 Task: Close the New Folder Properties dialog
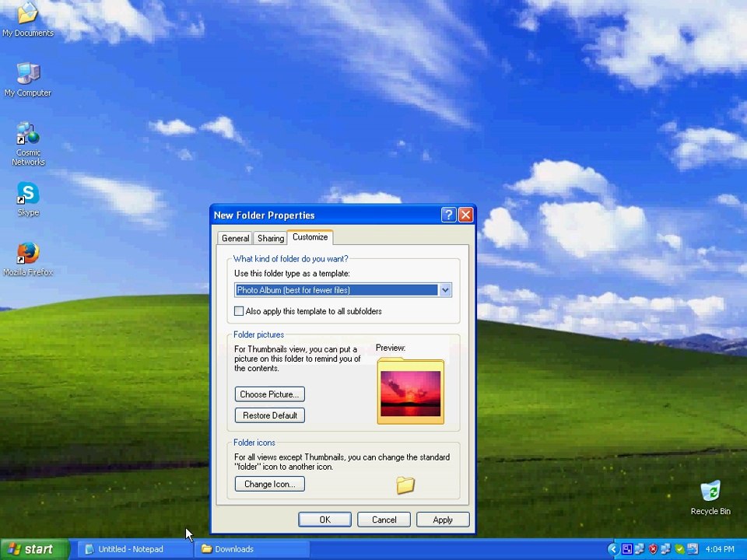tap(465, 215)
